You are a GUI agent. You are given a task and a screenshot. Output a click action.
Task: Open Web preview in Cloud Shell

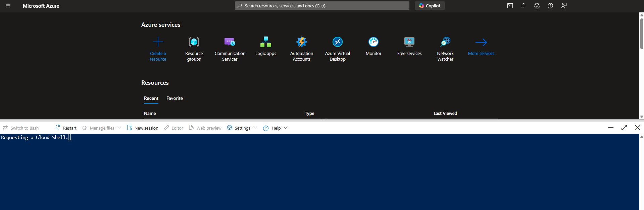coord(205,128)
